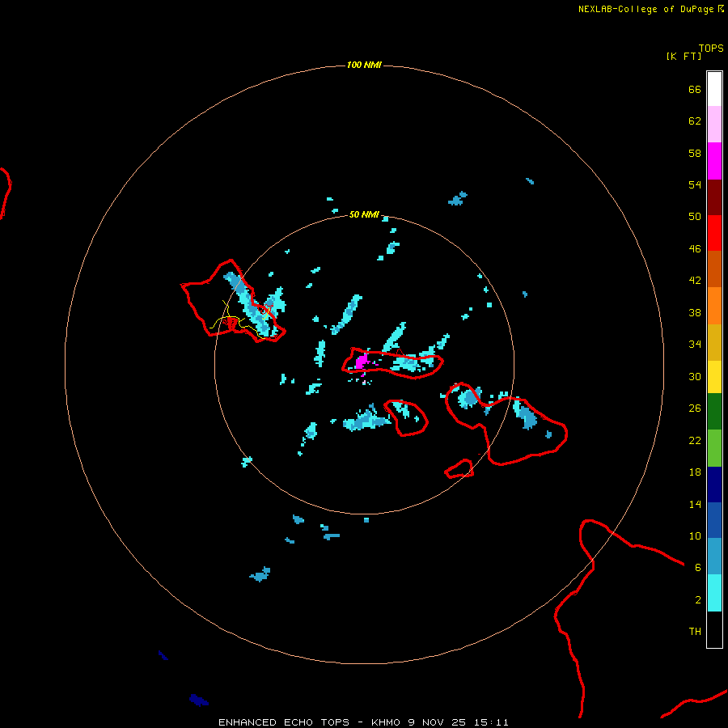
Task: Pick the yellow swatch in the legend
Action: pyautogui.click(x=714, y=377)
